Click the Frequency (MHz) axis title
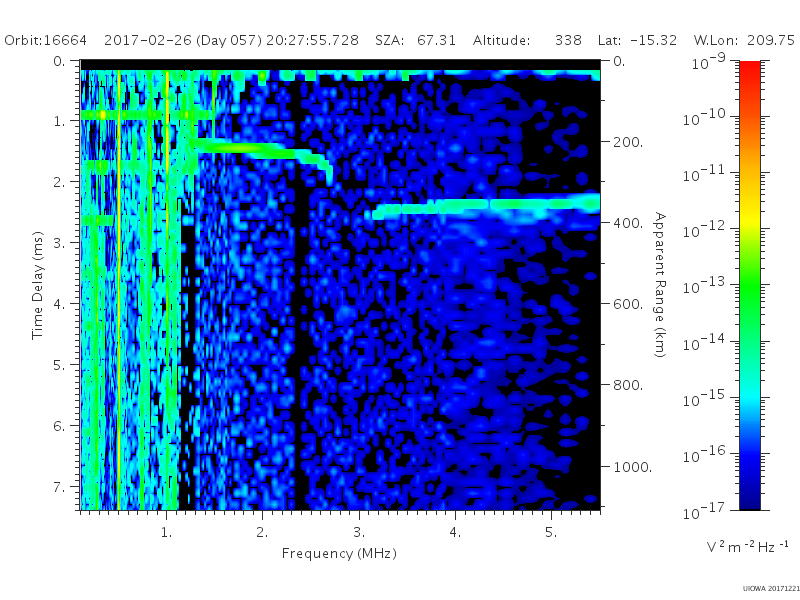The height and width of the screenshot is (600, 800). click(339, 554)
